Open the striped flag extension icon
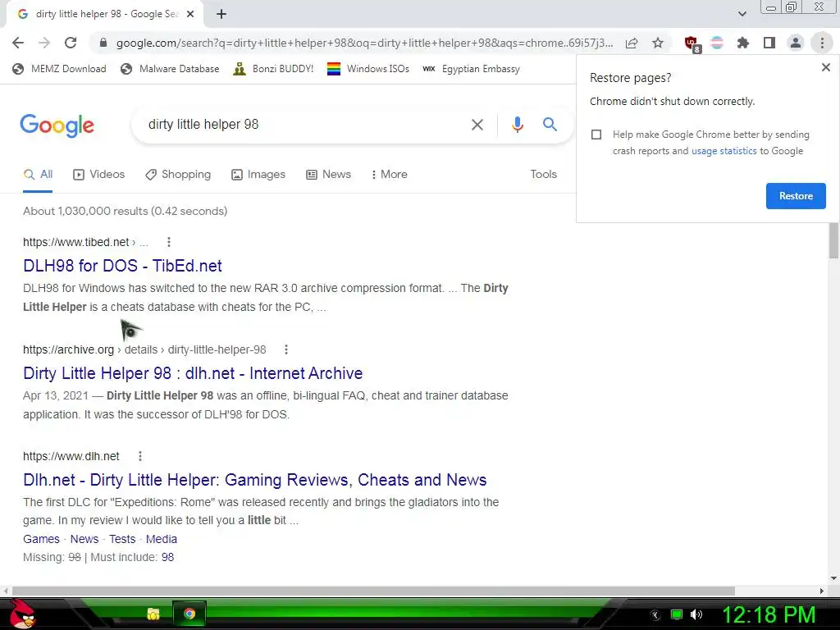Viewport: 840px width, 630px height. click(717, 43)
